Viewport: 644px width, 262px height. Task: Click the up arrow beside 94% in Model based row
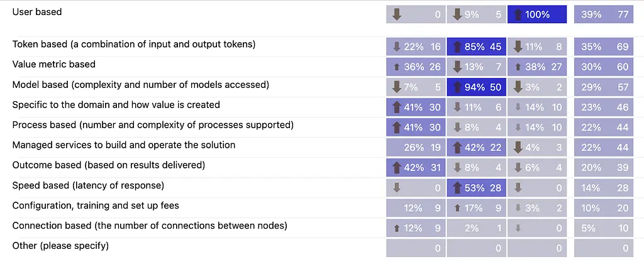(457, 87)
